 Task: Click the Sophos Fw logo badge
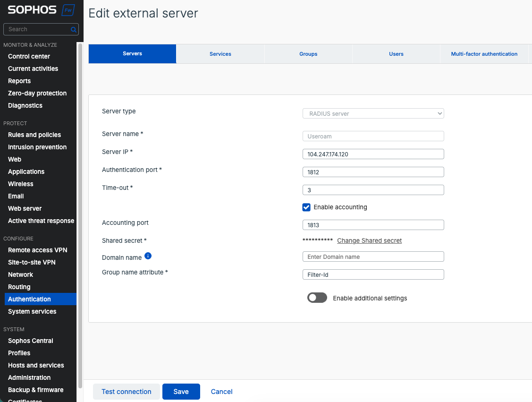click(x=68, y=10)
